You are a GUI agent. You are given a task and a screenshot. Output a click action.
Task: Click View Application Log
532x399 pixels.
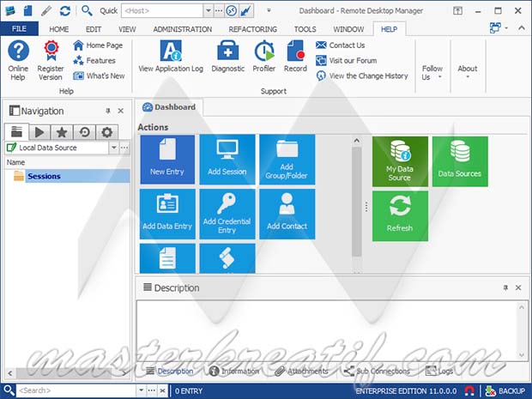[x=171, y=57]
